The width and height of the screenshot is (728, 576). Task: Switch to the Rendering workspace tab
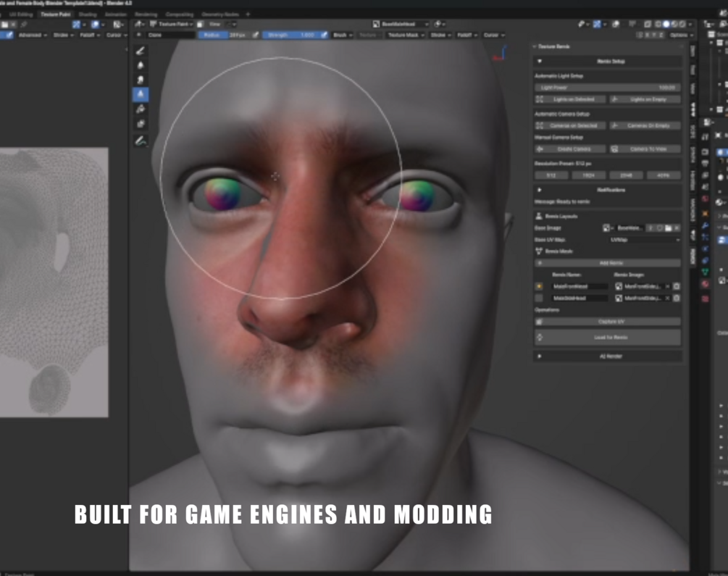(x=146, y=14)
